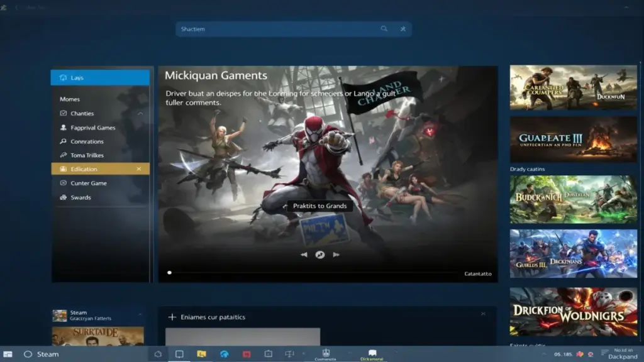
Task: Advance the carousel with the forward arrow
Action: coord(336,255)
